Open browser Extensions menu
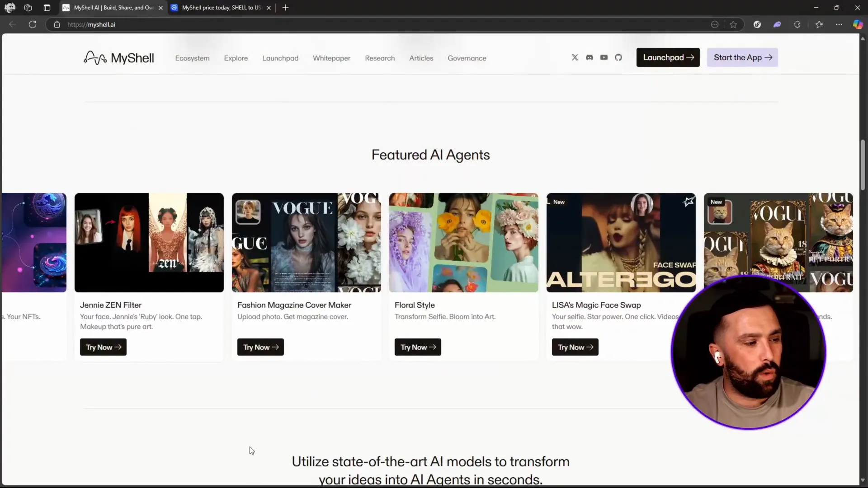This screenshot has height=488, width=868. point(797,24)
